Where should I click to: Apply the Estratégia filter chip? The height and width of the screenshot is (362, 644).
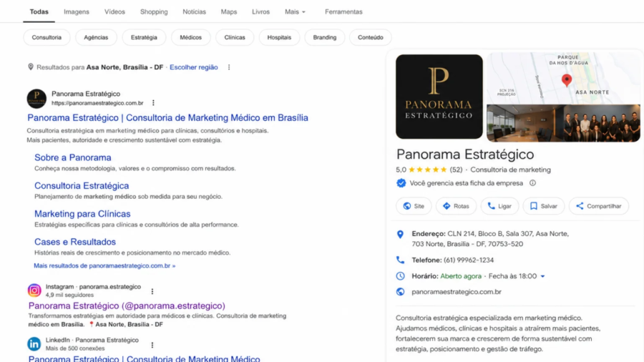tap(144, 37)
